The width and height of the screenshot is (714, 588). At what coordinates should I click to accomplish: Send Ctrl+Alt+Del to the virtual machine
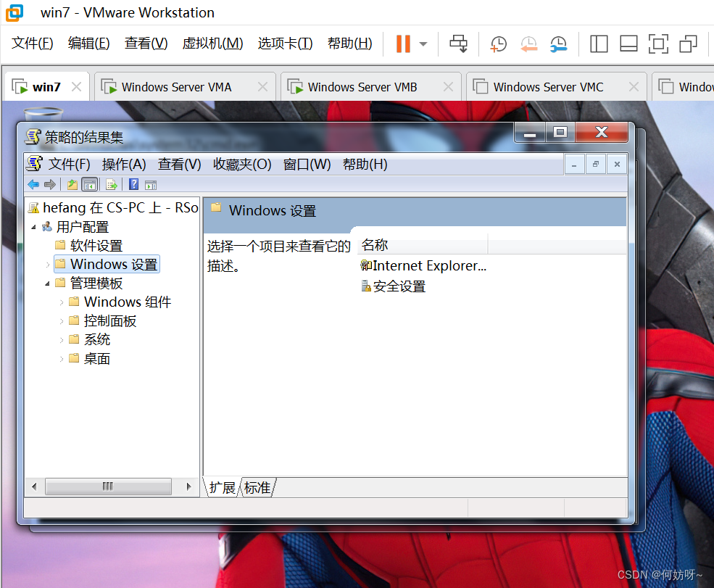(458, 44)
